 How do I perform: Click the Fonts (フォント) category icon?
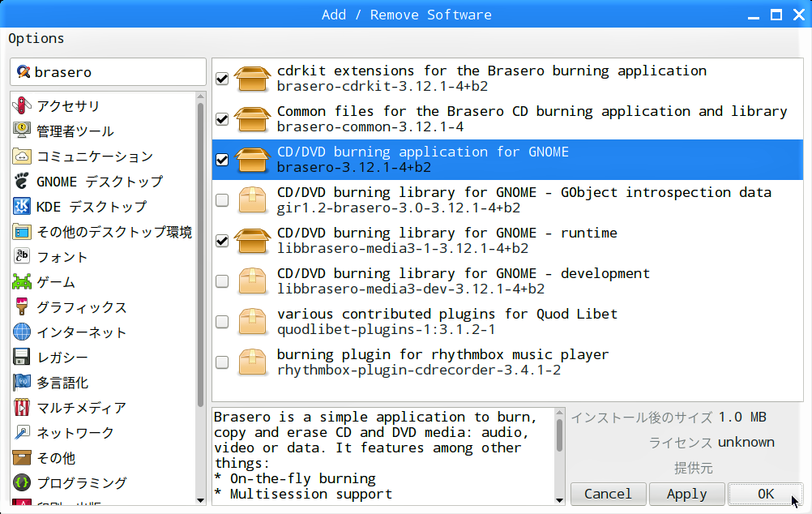pyautogui.click(x=22, y=256)
